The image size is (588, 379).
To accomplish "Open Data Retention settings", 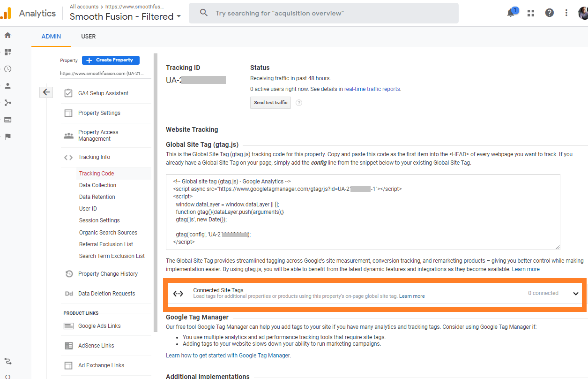I will coord(97,197).
